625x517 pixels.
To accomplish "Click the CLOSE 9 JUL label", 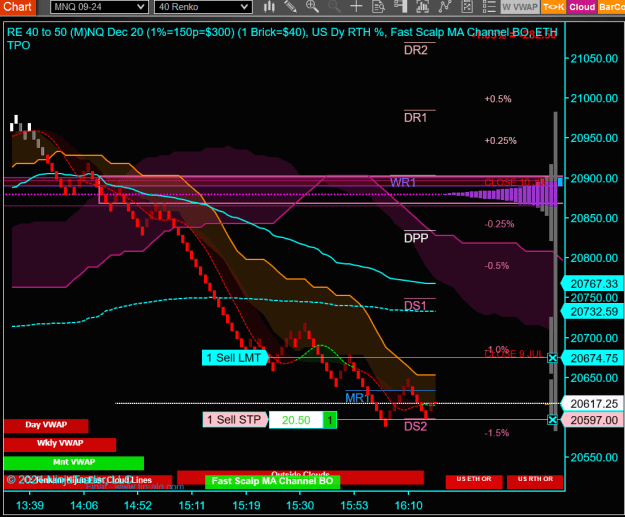I will coord(513,354).
